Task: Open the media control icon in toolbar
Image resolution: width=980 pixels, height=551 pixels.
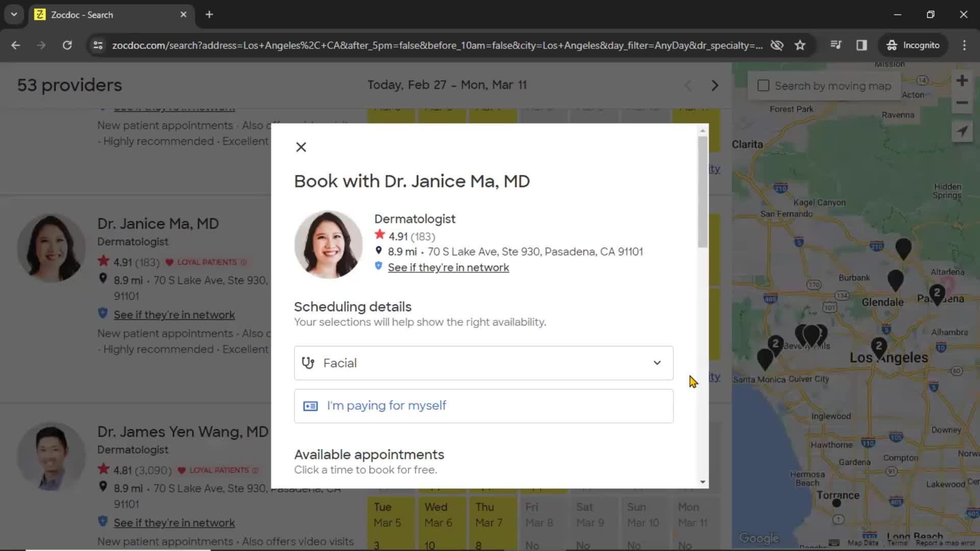Action: (836, 45)
